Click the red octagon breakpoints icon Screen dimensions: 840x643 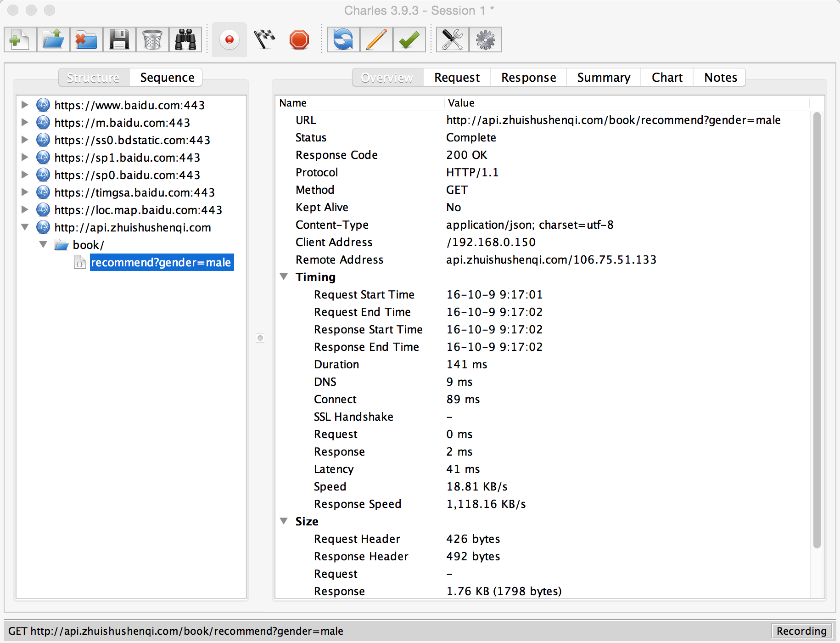pos(299,40)
